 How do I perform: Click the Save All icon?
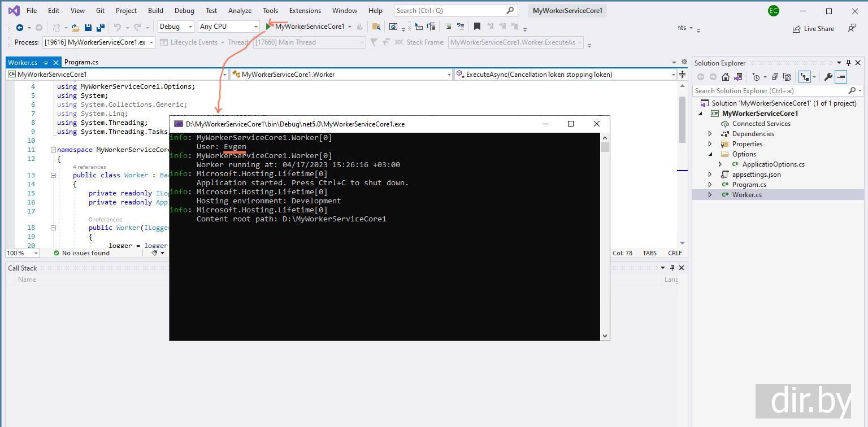[101, 27]
